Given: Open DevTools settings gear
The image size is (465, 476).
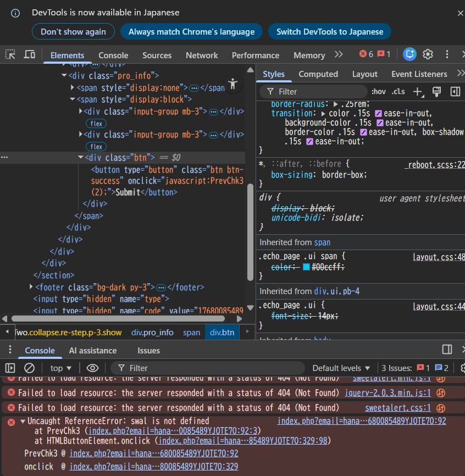Looking at the screenshot, I should coord(428,54).
